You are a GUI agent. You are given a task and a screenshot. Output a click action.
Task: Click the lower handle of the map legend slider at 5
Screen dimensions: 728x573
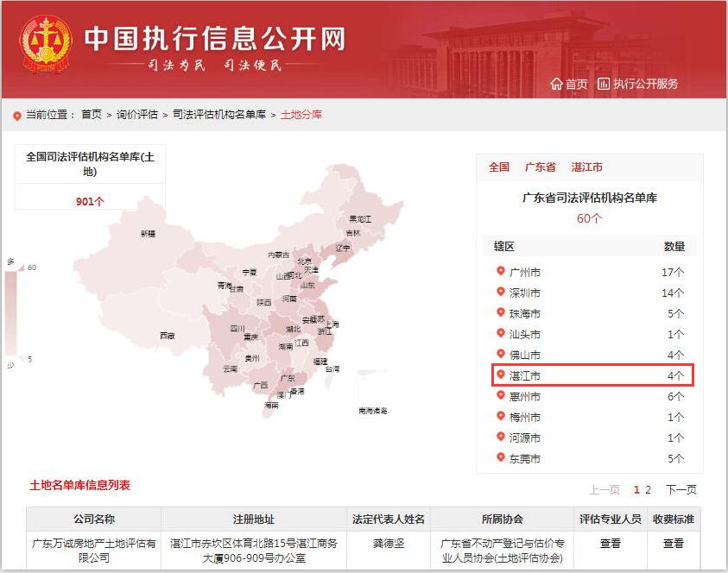[22, 359]
